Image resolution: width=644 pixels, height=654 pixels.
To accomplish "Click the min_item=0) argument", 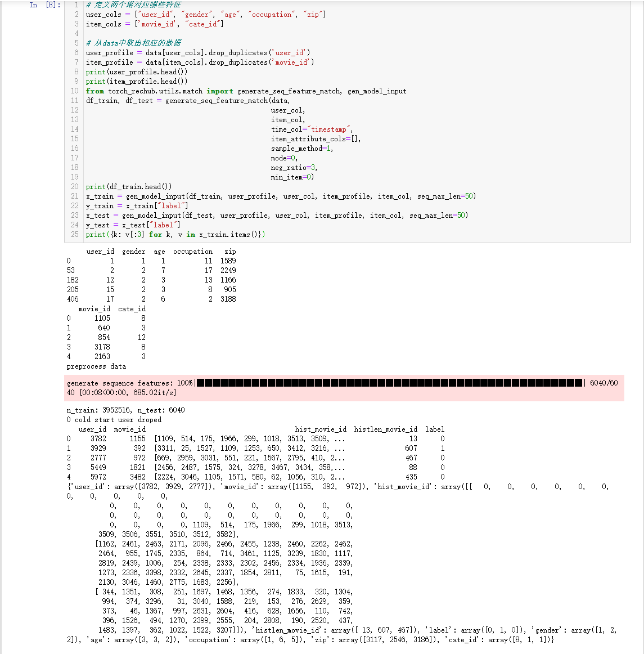I will (x=292, y=178).
